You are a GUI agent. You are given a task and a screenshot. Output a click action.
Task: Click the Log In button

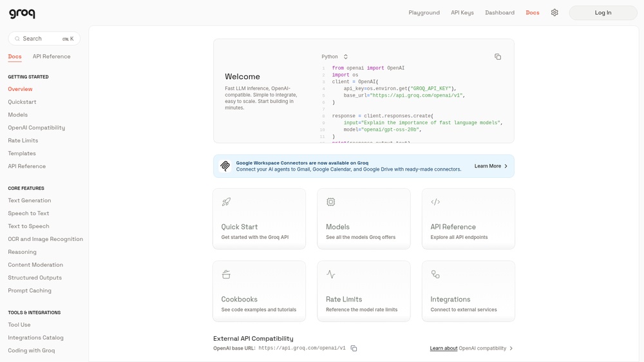(603, 13)
